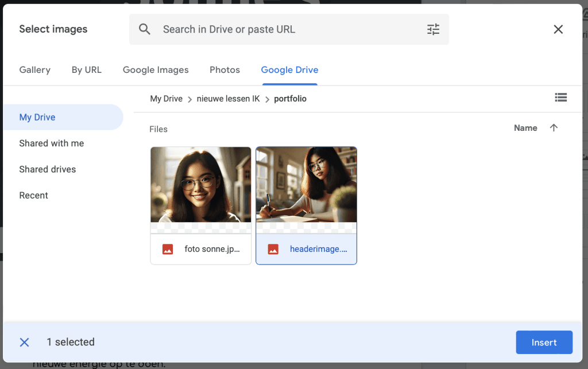Switch to list view layout icon
Image resolution: width=588 pixels, height=369 pixels.
tap(560, 98)
